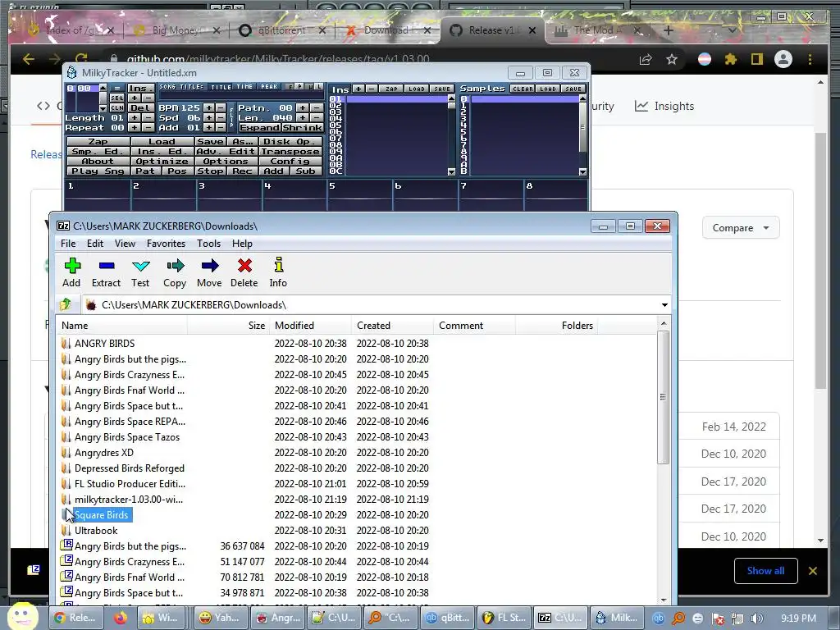Click the Copy arrow icon in 7-Zip
Image resolution: width=840 pixels, height=630 pixels.
click(175, 272)
